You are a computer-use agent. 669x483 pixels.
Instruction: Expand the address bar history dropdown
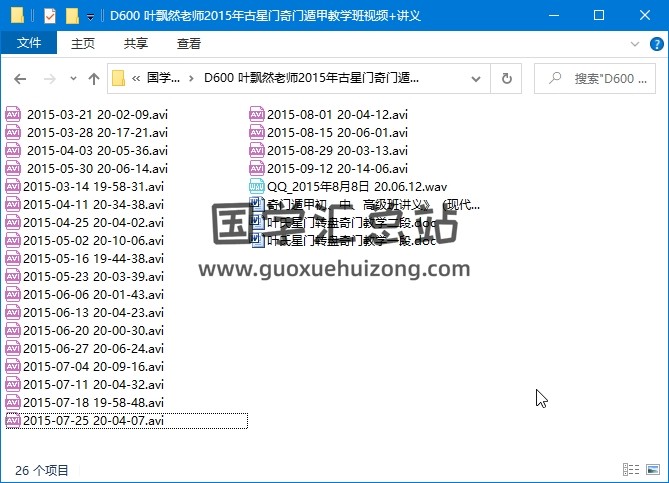click(x=476, y=79)
